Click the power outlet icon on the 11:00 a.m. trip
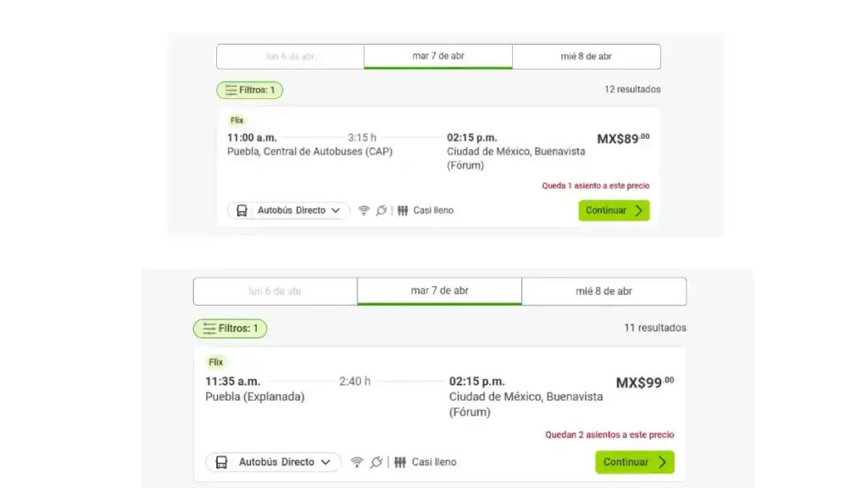The image size is (868, 488). (381, 210)
